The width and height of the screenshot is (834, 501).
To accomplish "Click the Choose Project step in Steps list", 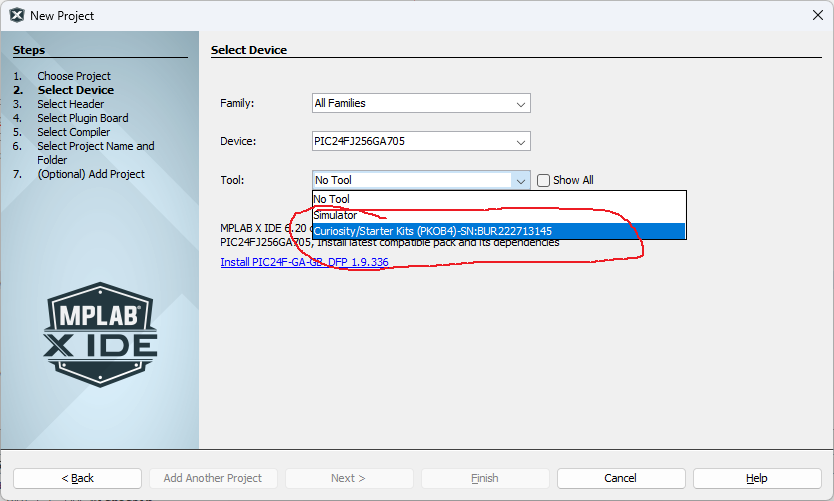I will click(x=74, y=76).
